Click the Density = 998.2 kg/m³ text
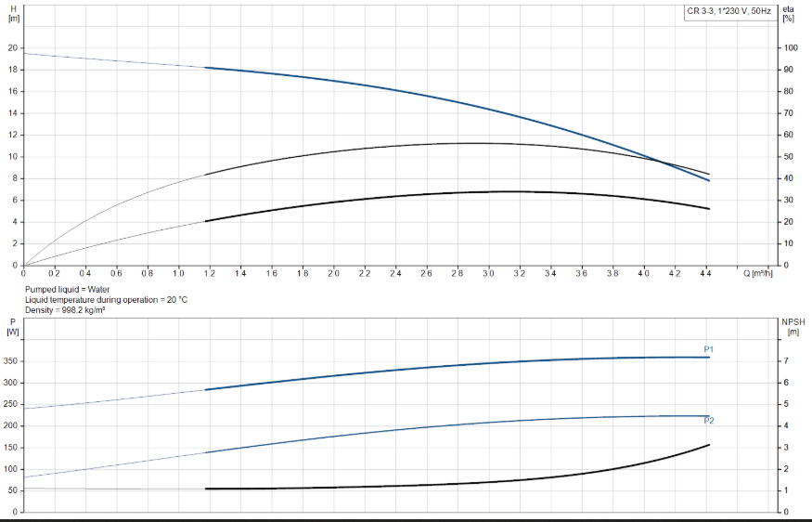Image resolution: width=812 pixels, height=522 pixels. [x=65, y=308]
